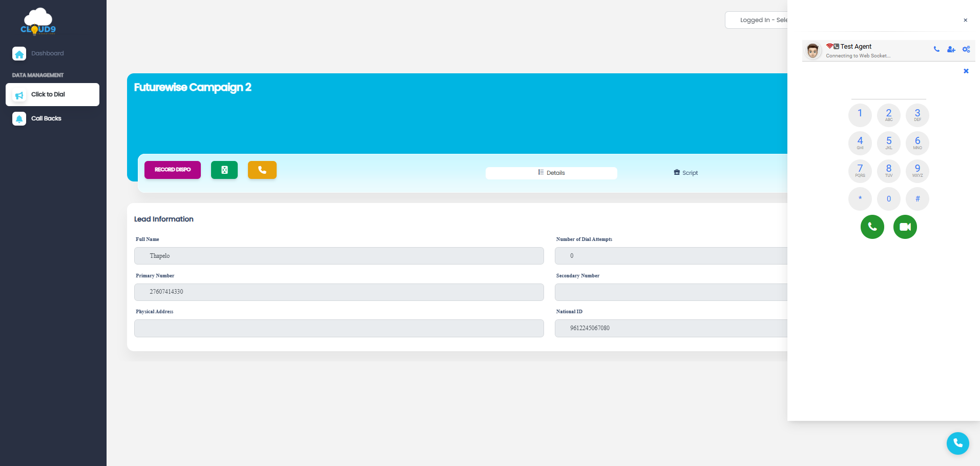Dial digit 0 on keypad

coord(889,199)
